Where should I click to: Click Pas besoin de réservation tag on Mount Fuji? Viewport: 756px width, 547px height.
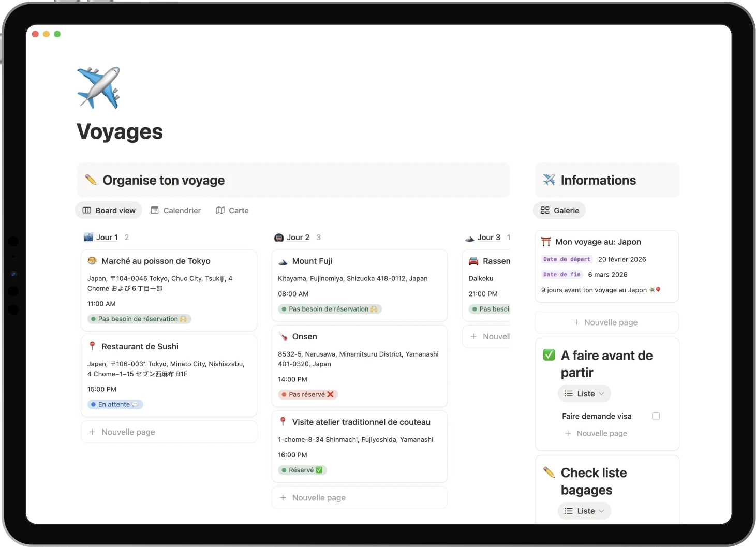[x=330, y=309]
